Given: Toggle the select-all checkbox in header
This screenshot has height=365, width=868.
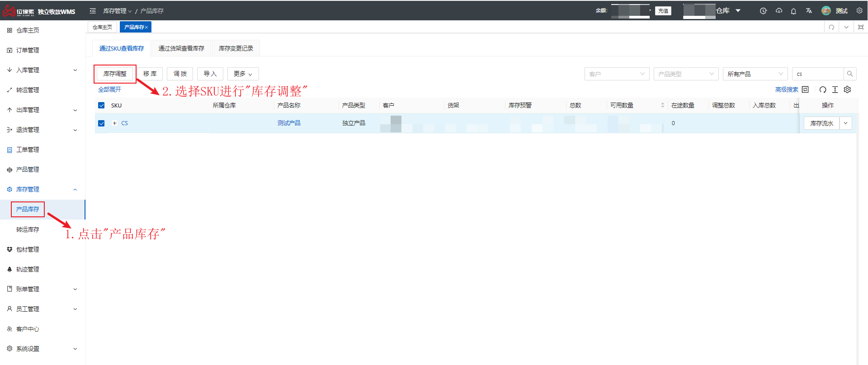Looking at the screenshot, I should coord(101,105).
